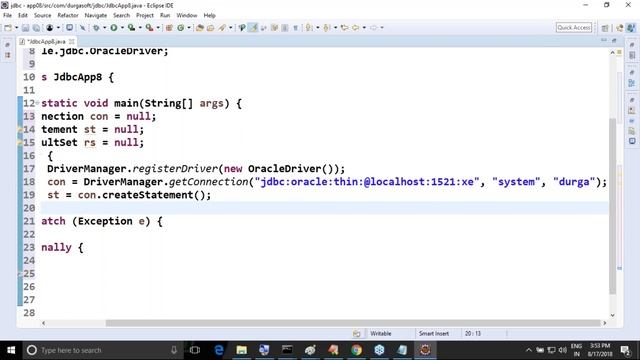The width and height of the screenshot is (640, 360).
Task: Open the bottom-most view icon in right trim
Action: [x=632, y=141]
